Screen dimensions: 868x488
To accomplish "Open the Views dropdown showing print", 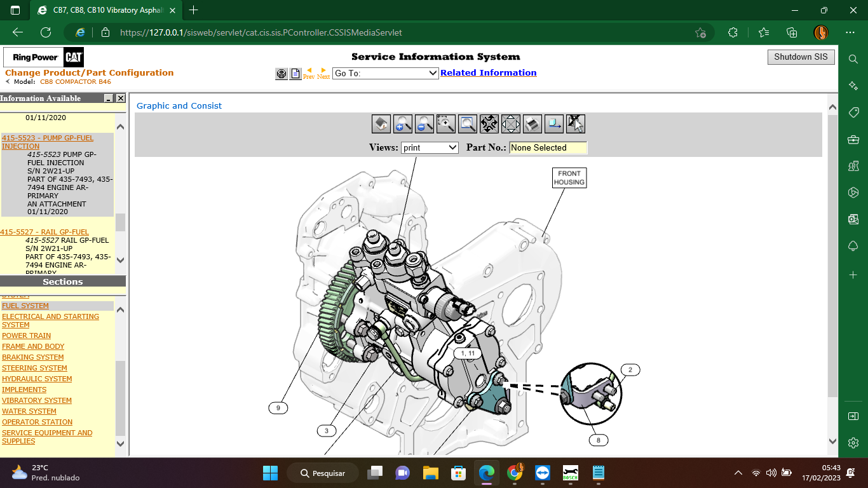I will pyautogui.click(x=430, y=147).
